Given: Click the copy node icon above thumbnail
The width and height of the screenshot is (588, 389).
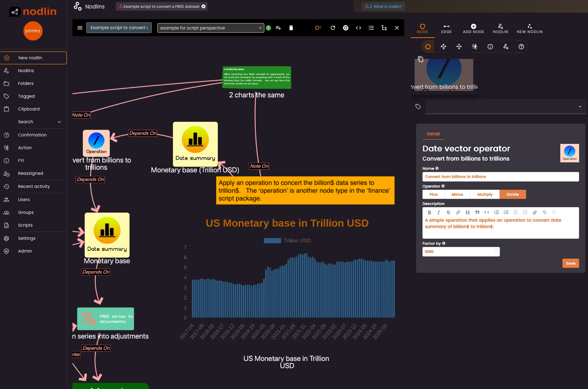Looking at the screenshot, I should coord(420,59).
